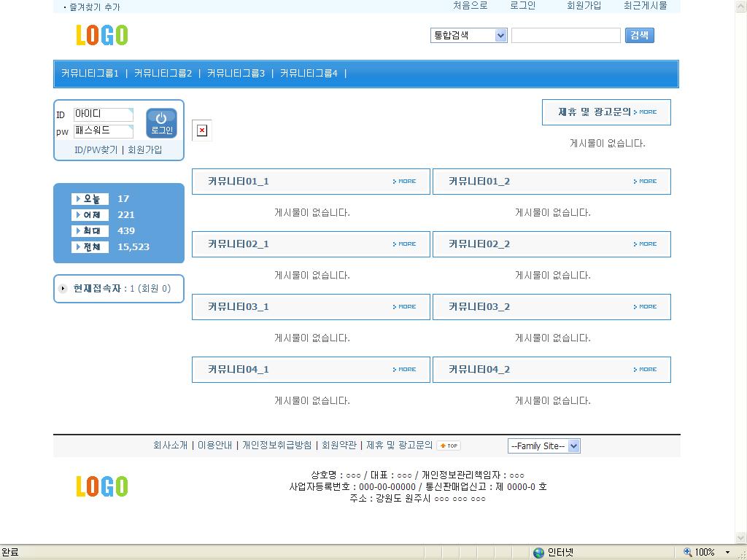Click the footer LOGO image

(101, 486)
